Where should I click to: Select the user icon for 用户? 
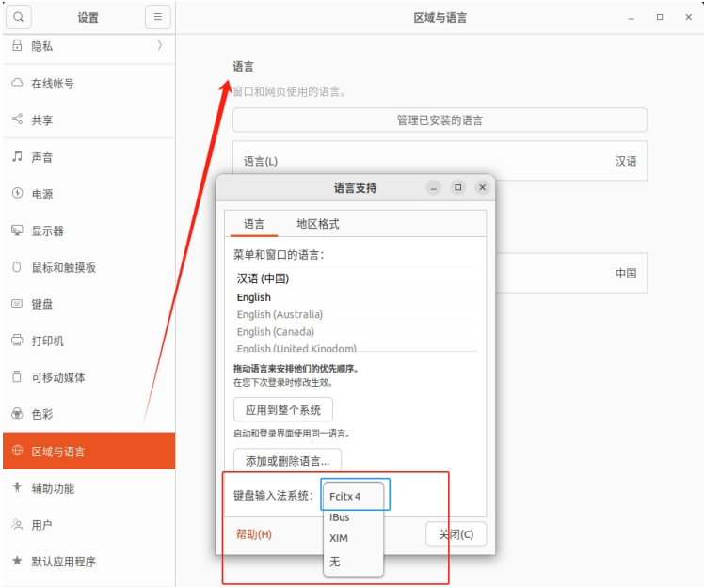(17, 524)
